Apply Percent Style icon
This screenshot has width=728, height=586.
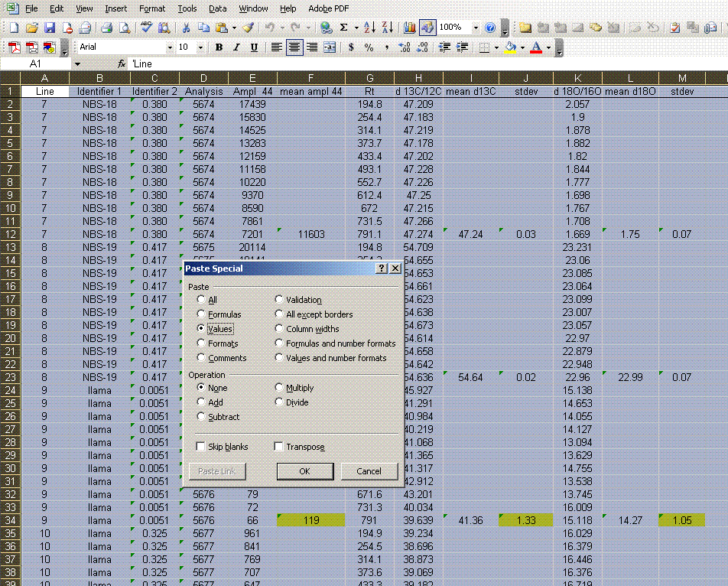369,47
